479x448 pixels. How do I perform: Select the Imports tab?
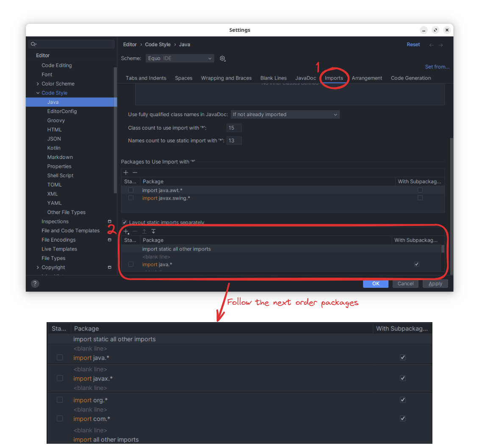tap(334, 78)
